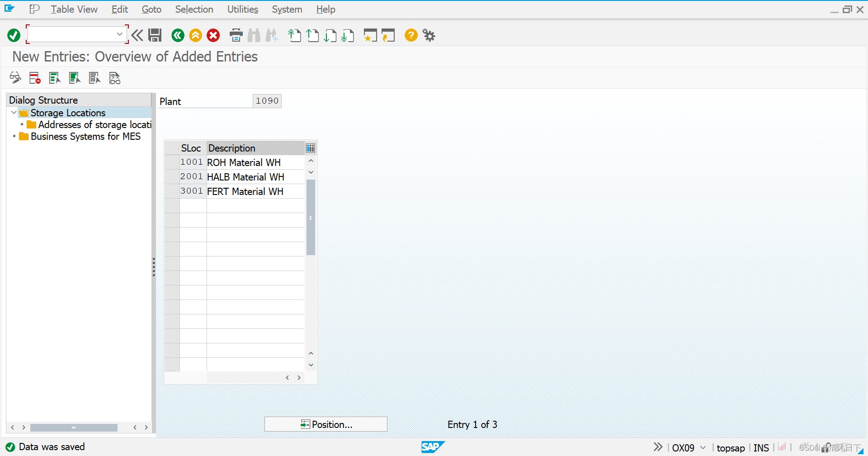
Task: Open the transaction command field dropdown
Action: 120,34
